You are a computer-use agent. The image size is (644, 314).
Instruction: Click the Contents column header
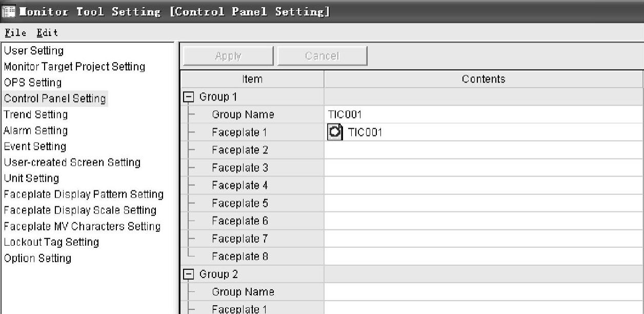coord(483,79)
